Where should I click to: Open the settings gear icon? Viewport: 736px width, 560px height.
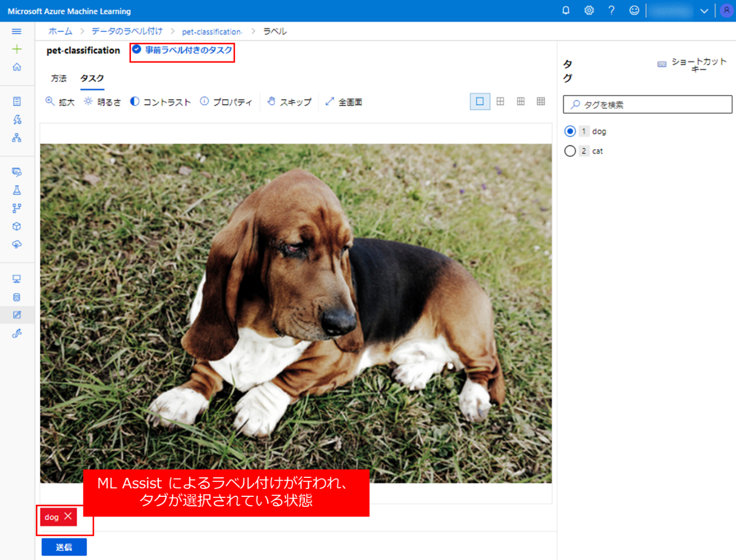point(589,11)
